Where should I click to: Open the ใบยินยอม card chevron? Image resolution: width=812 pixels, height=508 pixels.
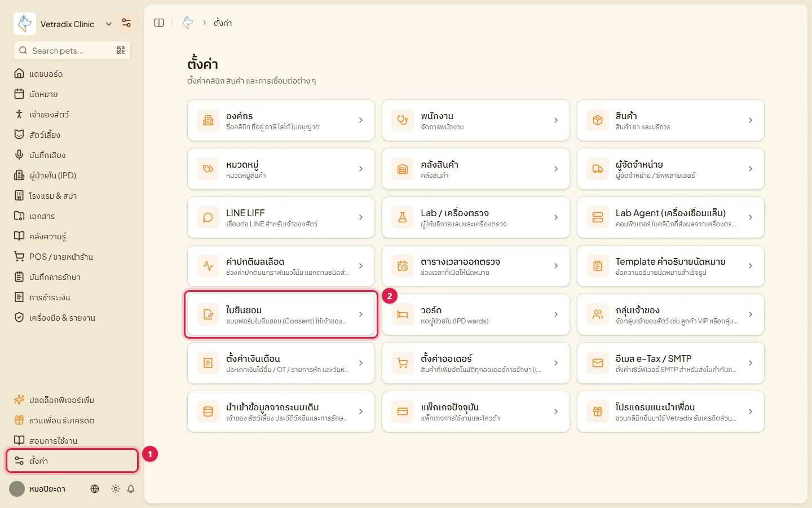click(361, 314)
